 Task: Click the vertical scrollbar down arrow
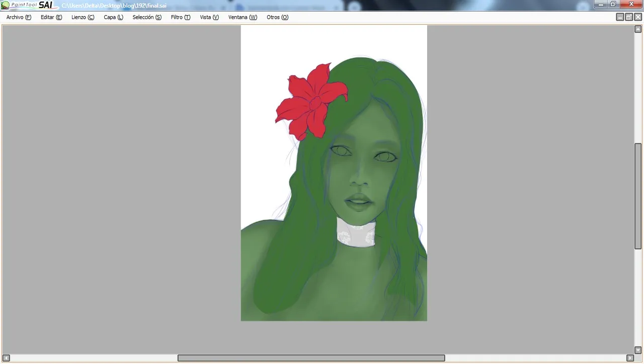point(638,350)
